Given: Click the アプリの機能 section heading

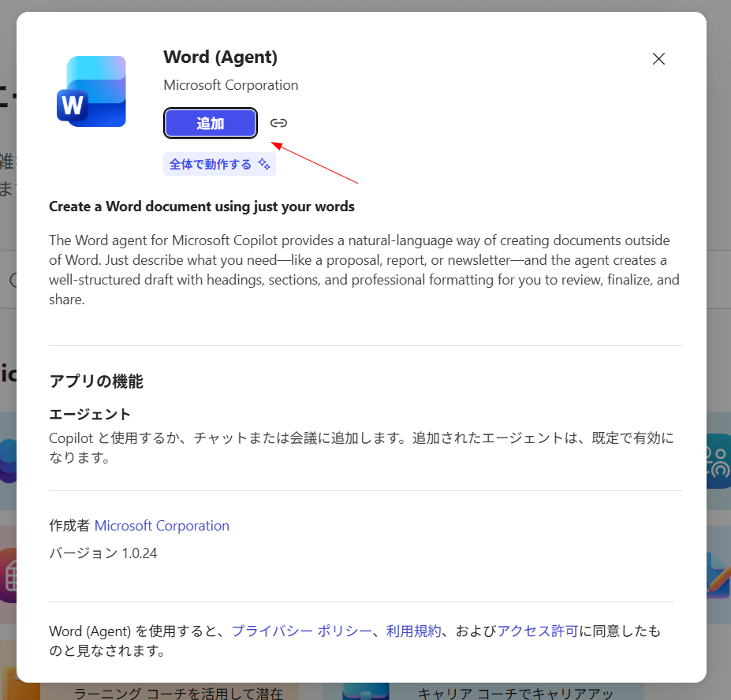Looking at the screenshot, I should [x=96, y=382].
